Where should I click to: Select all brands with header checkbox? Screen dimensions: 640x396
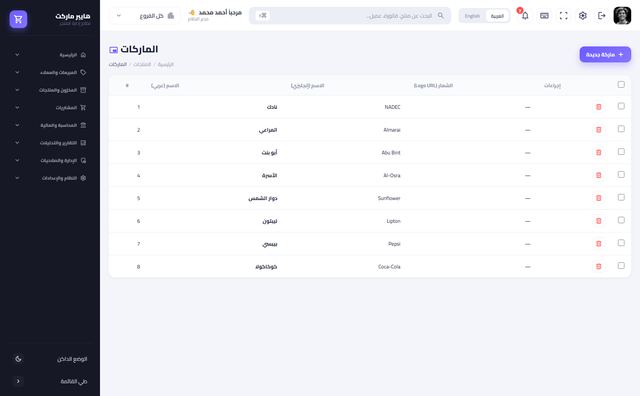(x=621, y=85)
